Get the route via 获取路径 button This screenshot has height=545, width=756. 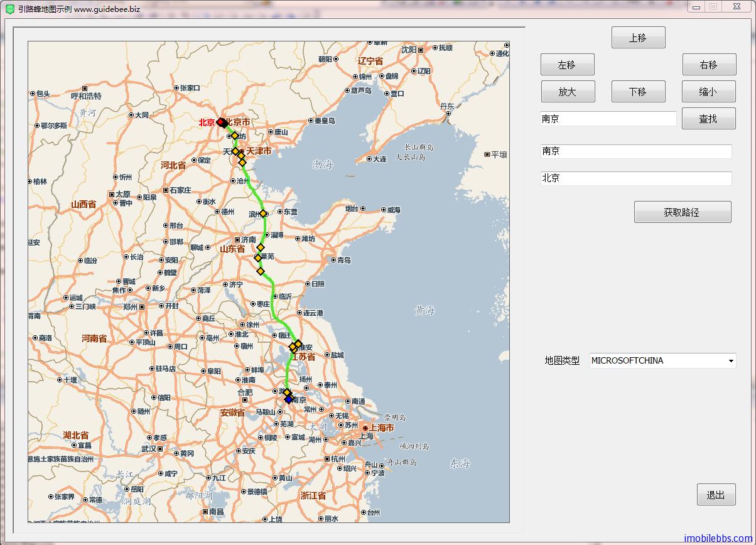pos(682,212)
